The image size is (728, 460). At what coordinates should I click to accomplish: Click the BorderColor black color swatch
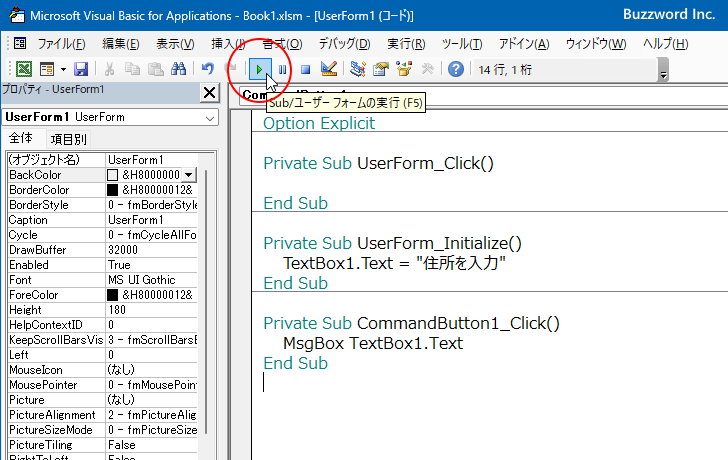pos(112,190)
